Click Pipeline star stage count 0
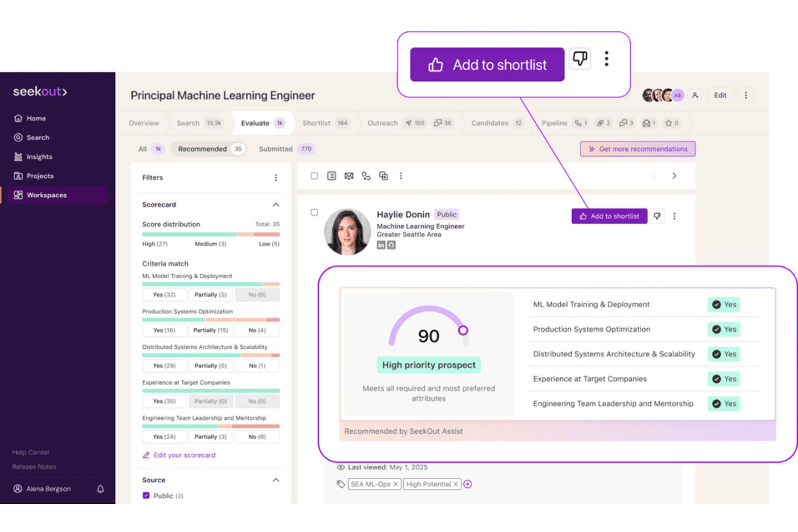Viewport: 798px width, 532px height. [x=672, y=123]
